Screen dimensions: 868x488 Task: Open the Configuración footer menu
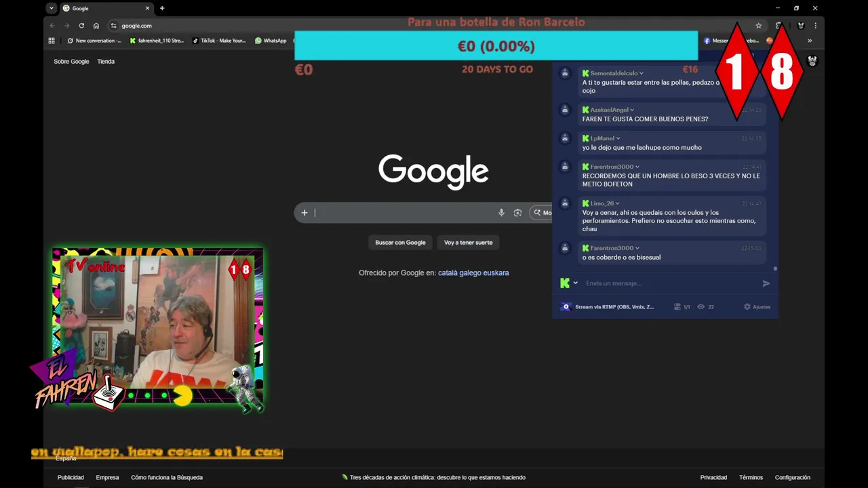(793, 478)
